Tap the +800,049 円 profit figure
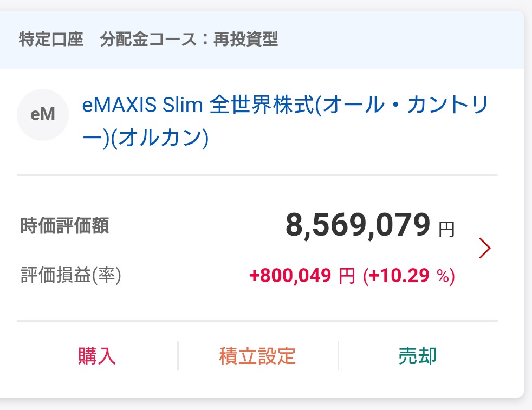532x410 pixels. click(x=302, y=276)
